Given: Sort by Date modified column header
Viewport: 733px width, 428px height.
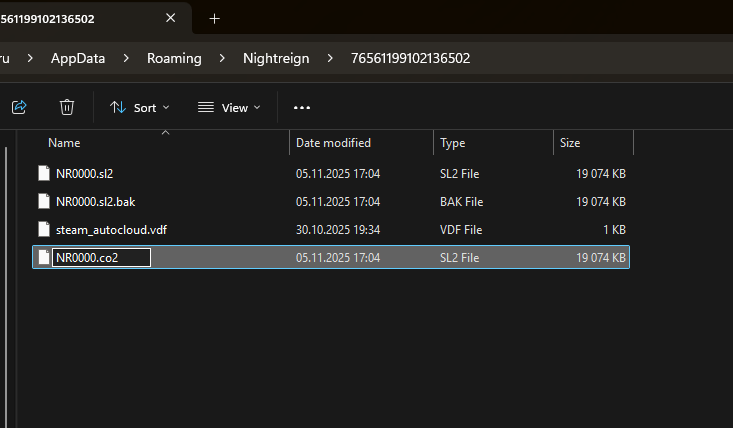Looking at the screenshot, I should 333,143.
